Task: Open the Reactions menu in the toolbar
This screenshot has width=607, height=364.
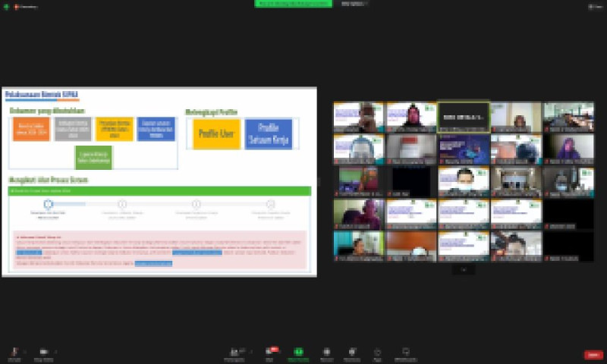Action: pos(351,353)
